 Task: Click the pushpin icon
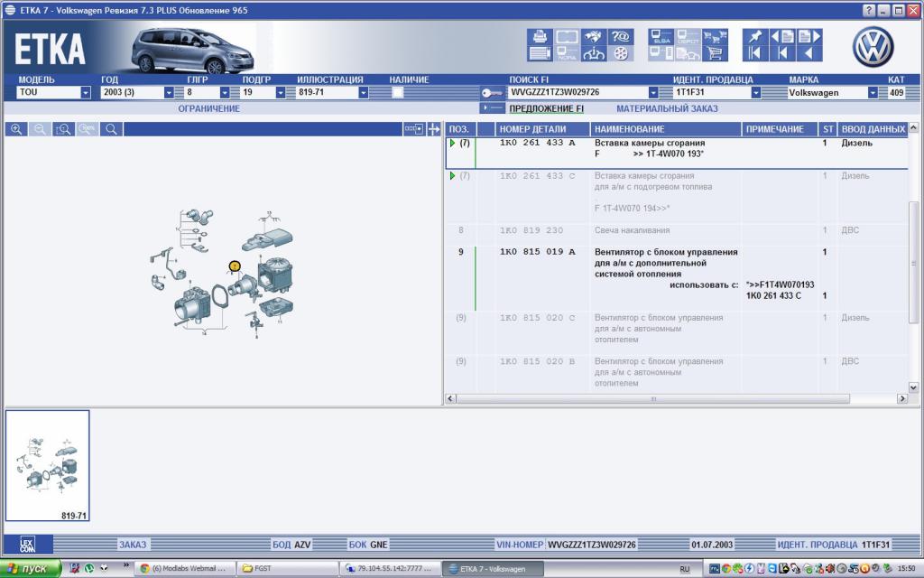coord(755,36)
